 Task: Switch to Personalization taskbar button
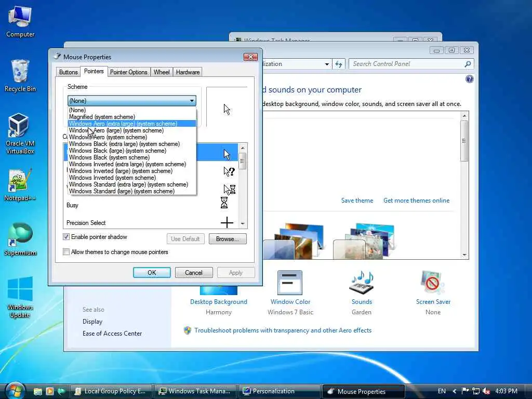[279, 391]
